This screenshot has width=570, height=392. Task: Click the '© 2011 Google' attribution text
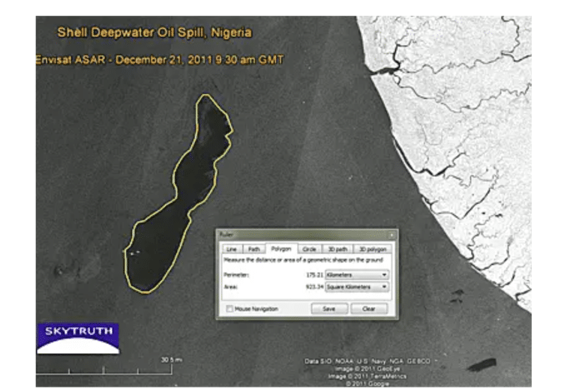coord(367,384)
